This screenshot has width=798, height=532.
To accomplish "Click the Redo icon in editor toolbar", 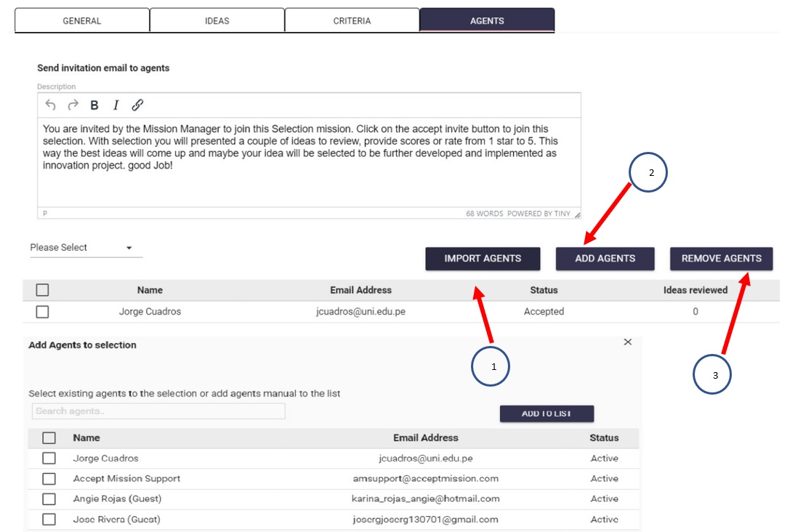I will (73, 105).
